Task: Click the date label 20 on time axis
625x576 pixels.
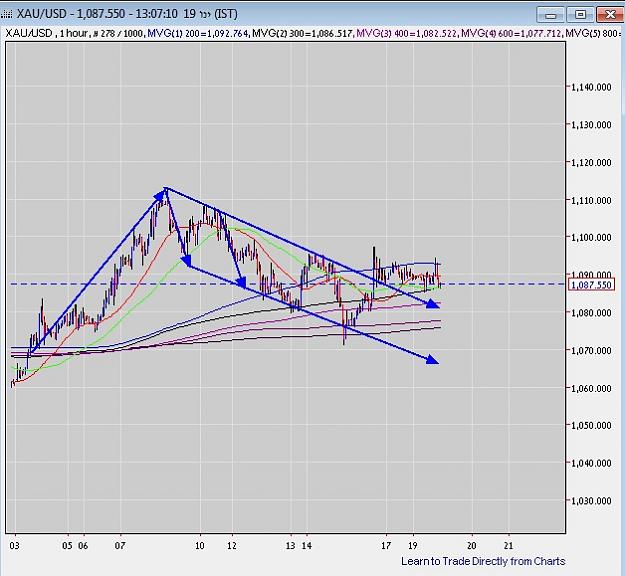Action: 472,545
